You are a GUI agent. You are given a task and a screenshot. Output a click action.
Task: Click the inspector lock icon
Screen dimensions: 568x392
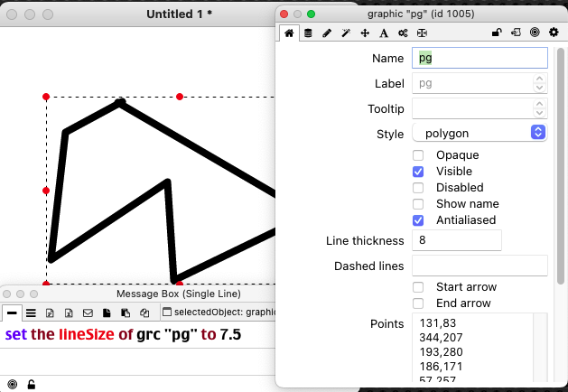point(497,33)
